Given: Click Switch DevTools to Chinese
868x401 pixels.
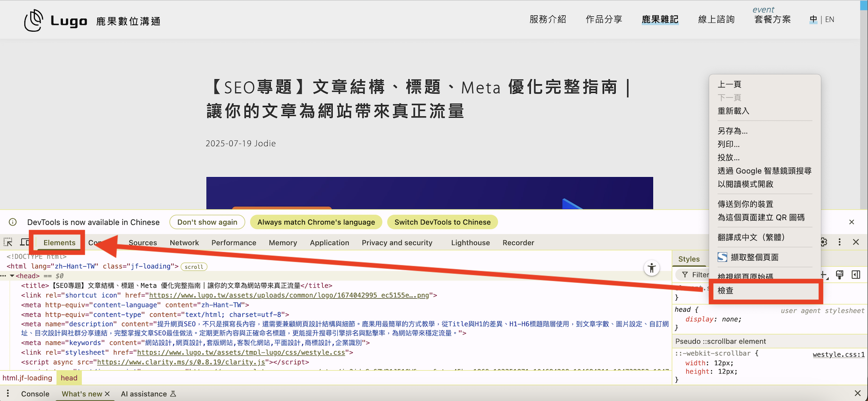Looking at the screenshot, I should click(442, 222).
